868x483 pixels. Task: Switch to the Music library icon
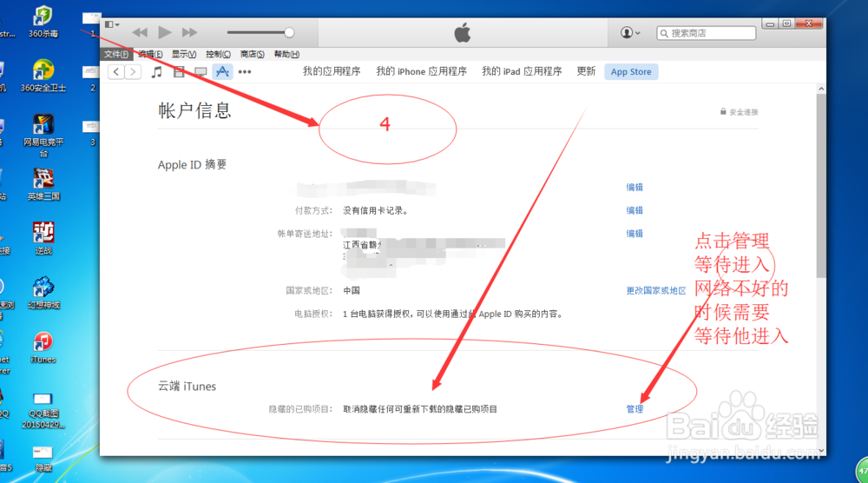click(157, 72)
